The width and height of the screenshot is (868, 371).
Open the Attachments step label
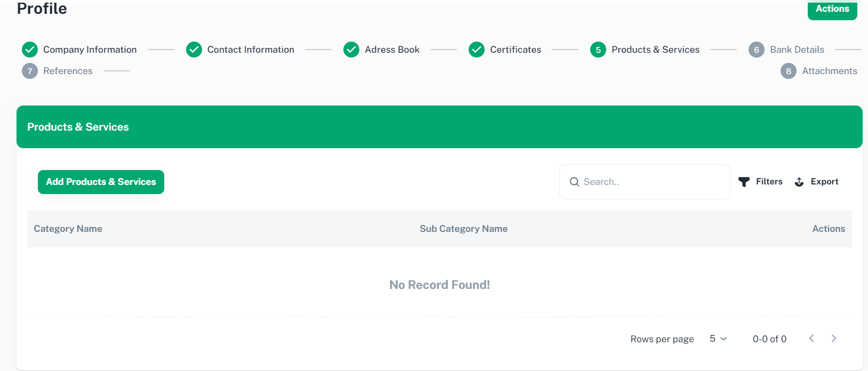coord(829,71)
